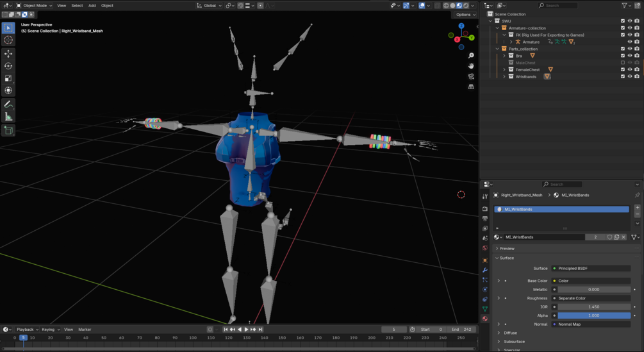Click the Options button in the viewport

pyautogui.click(x=465, y=14)
